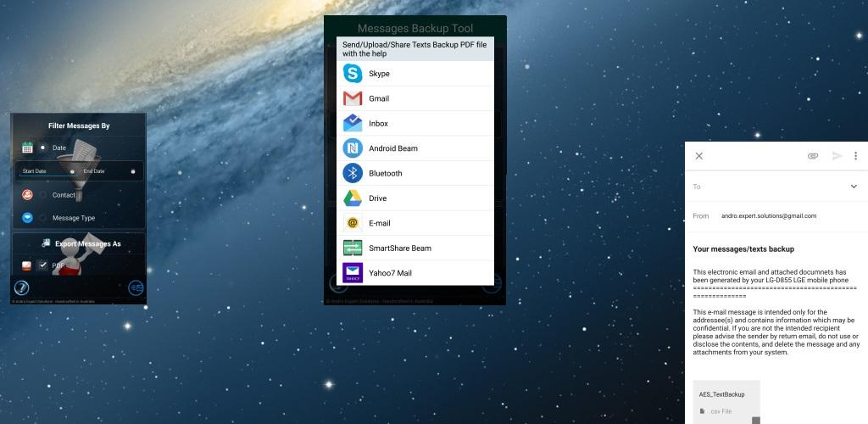Click the 'Date' filter label
868x424 pixels.
click(59, 148)
